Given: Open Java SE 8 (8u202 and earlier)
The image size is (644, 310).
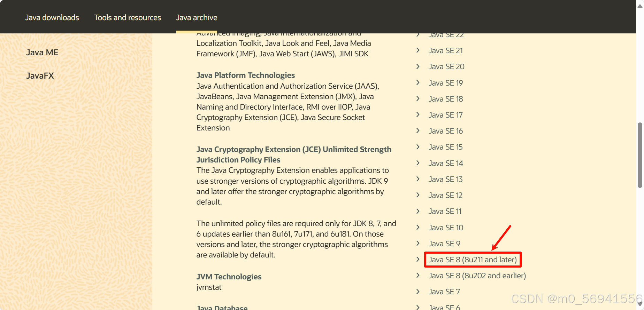Looking at the screenshot, I should coord(477,276).
